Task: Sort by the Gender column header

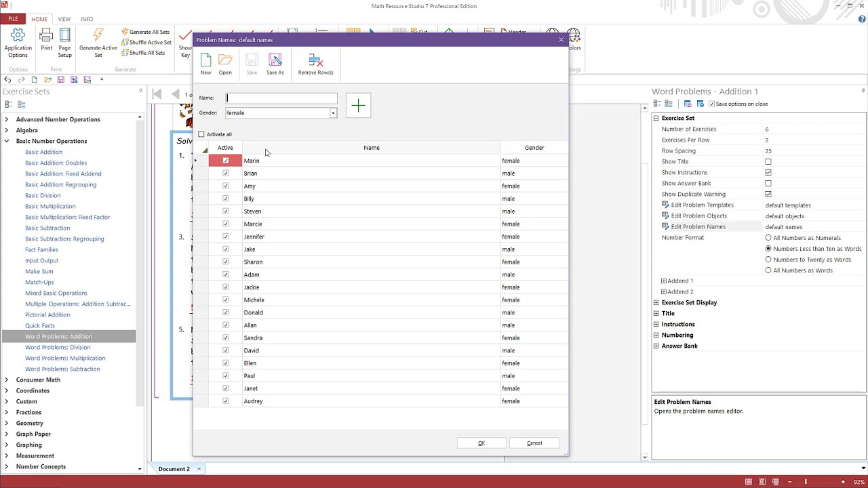Action: point(534,148)
